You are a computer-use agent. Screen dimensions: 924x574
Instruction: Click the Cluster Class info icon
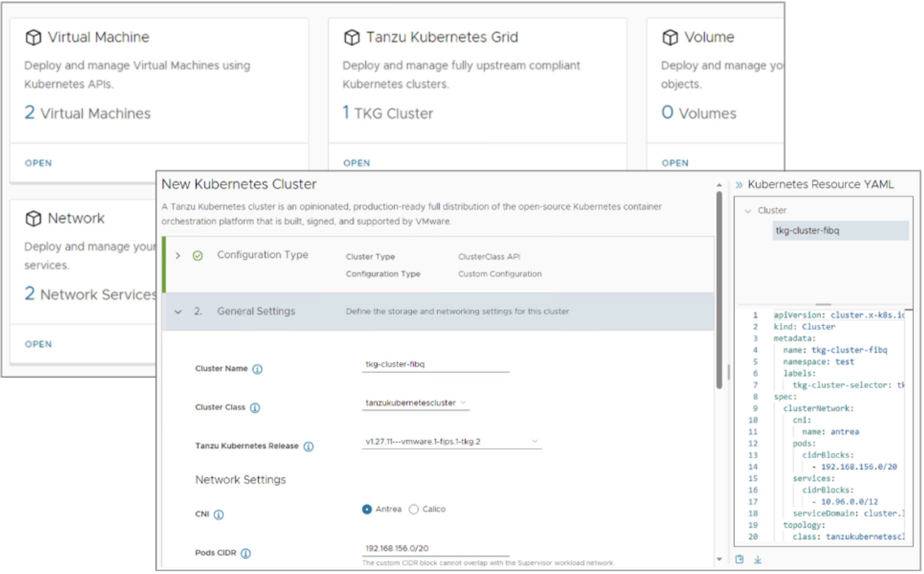tap(254, 408)
